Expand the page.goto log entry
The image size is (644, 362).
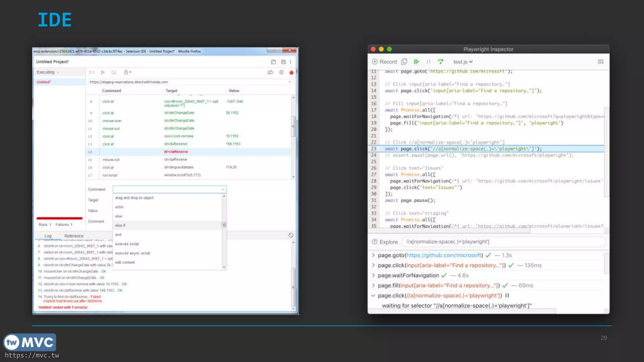(x=373, y=255)
